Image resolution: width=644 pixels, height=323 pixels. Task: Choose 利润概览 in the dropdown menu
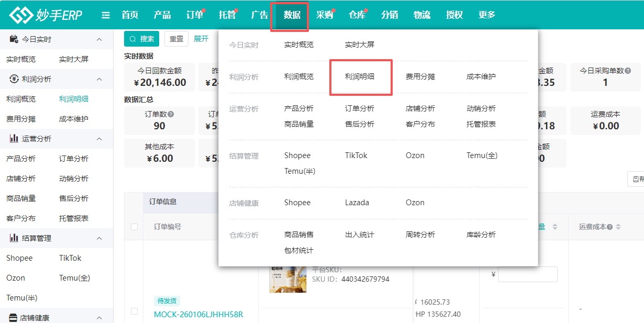(299, 77)
